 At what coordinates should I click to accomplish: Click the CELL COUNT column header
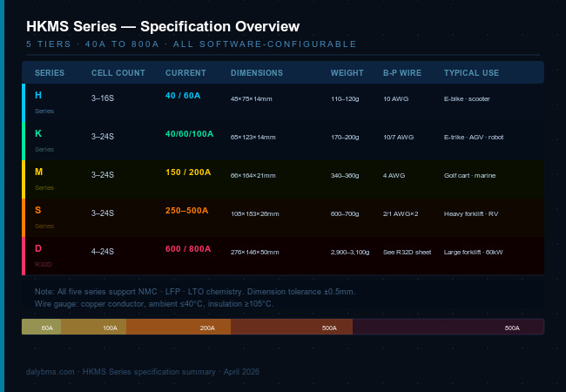[118, 72]
